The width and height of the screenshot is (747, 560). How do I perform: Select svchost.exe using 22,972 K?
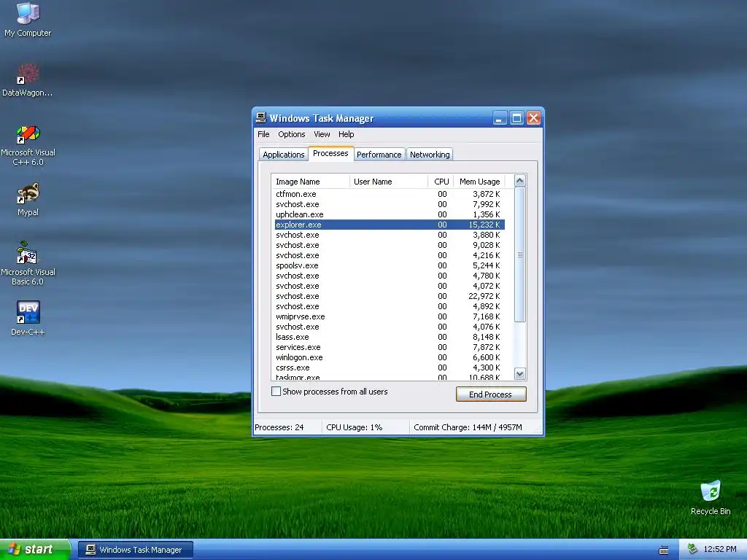(390, 296)
